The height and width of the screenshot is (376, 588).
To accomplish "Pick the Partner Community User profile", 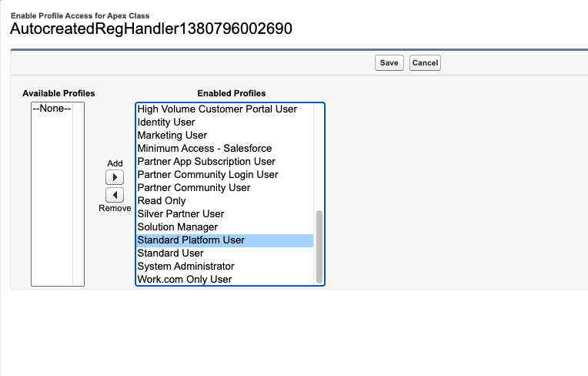I will click(193, 188).
